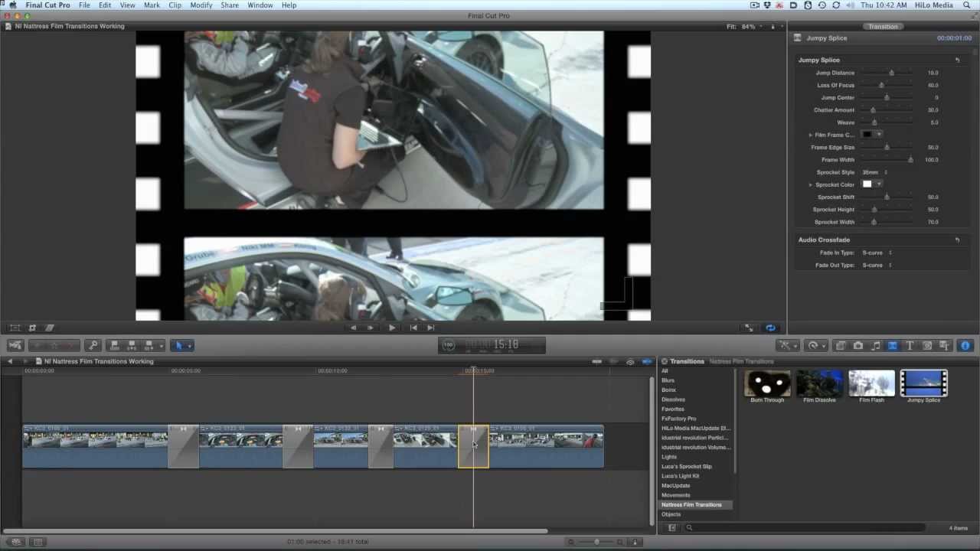Viewport: 980px width, 551px height.
Task: Click the Transform tool under viewer
Action: coord(15,328)
